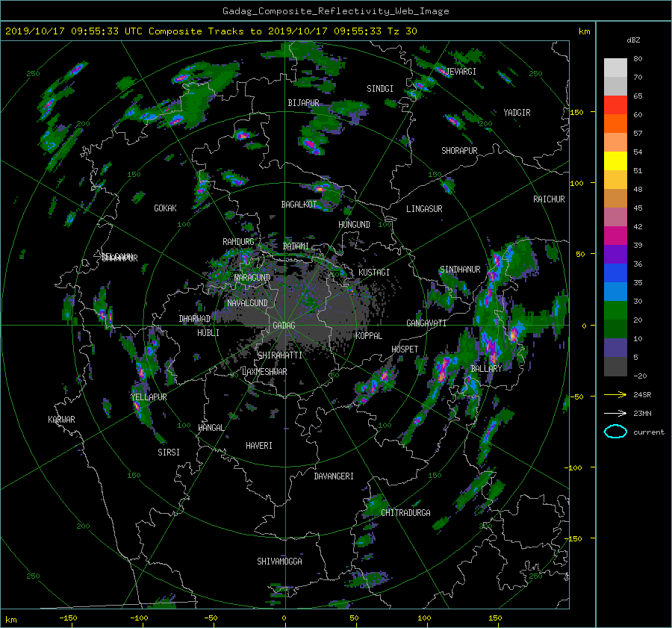
Task: Click the HOSPET city label
Action: (405, 349)
